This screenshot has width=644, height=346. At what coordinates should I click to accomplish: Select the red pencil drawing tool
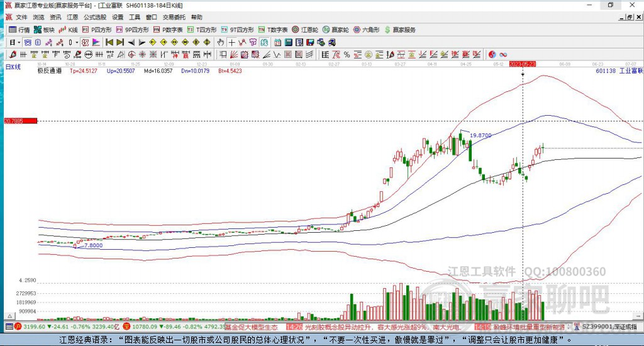[x=13, y=55]
